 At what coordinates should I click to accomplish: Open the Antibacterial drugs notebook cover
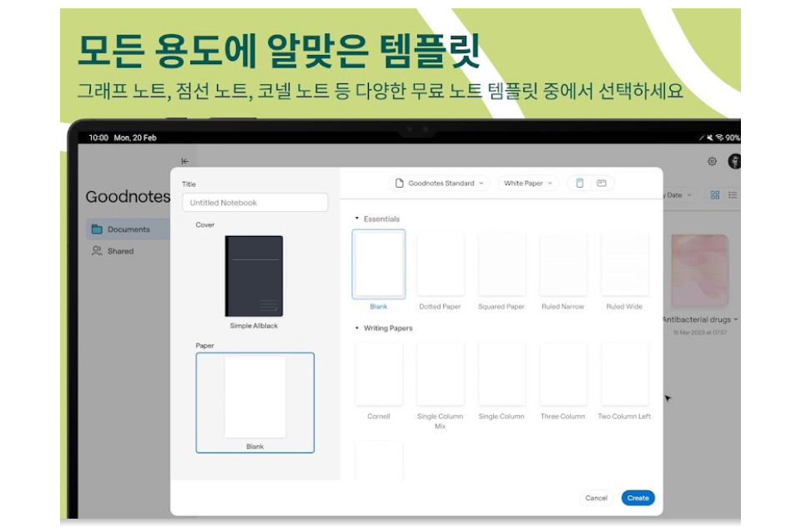(x=699, y=271)
